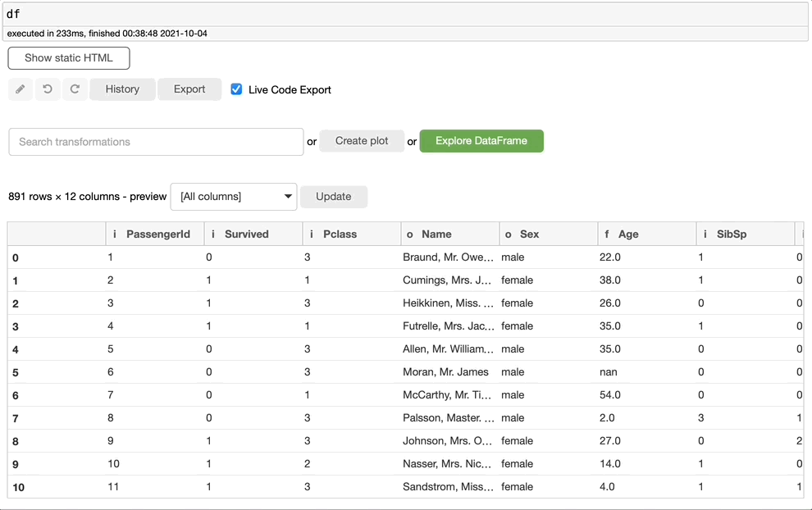
Task: Open the Survived column header
Action: pos(246,235)
